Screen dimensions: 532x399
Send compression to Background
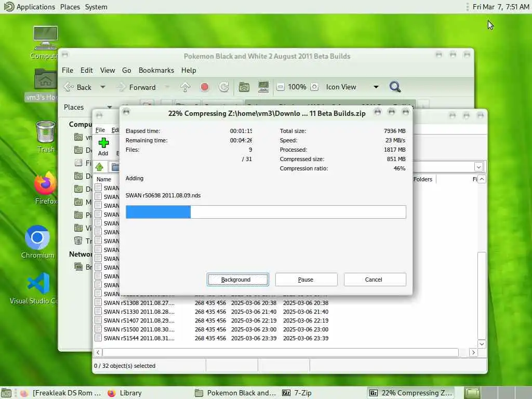tap(237, 280)
